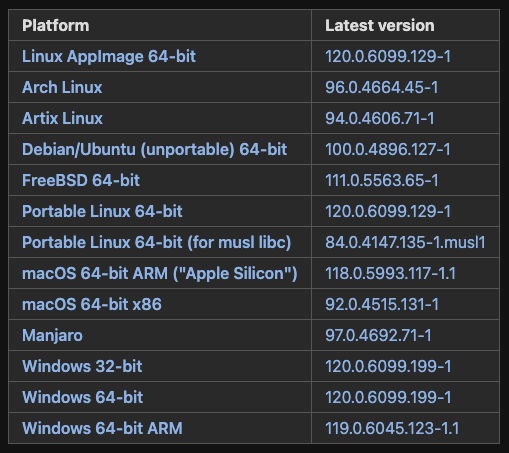This screenshot has width=509, height=453.
Task: Open the Artix Linux platform link
Action: point(62,118)
